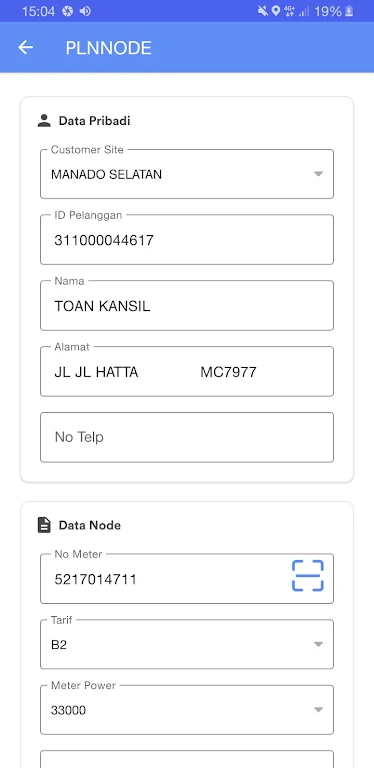Edit the Alamat address field
The width and height of the screenshot is (374, 768).
click(187, 372)
